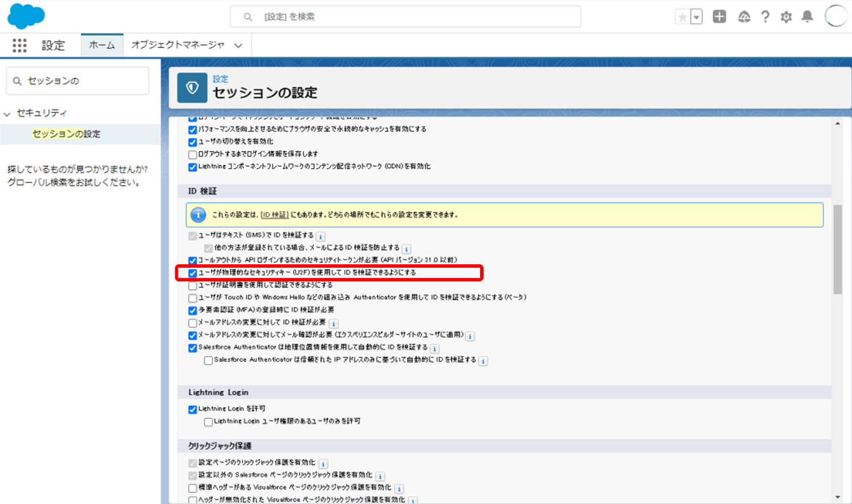
Task: Open the help question mark icon
Action: pyautogui.click(x=765, y=17)
